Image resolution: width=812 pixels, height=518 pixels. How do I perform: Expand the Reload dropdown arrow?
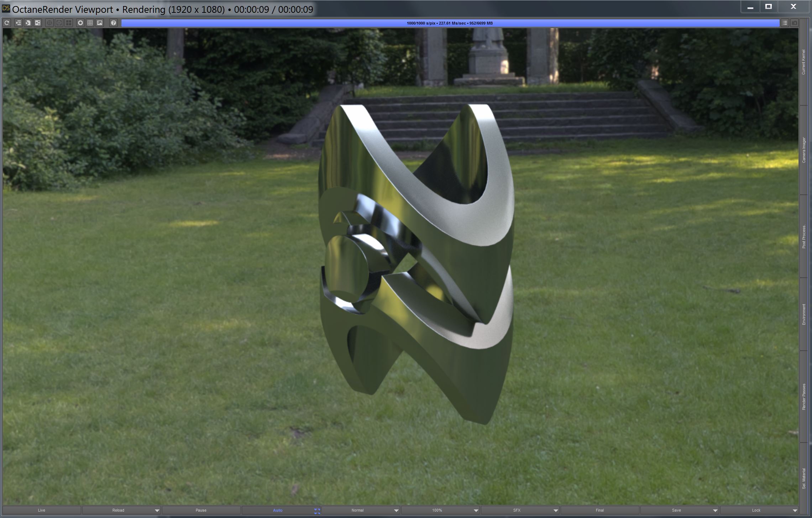pyautogui.click(x=157, y=511)
